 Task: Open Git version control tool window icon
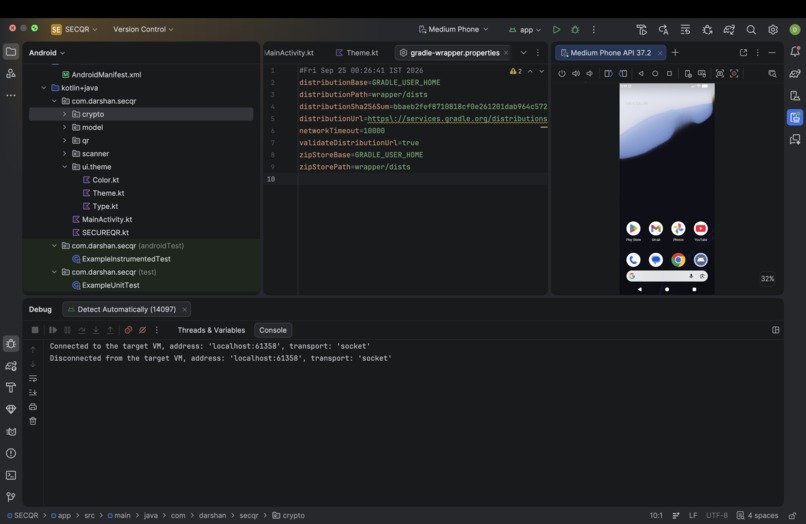coord(11,497)
